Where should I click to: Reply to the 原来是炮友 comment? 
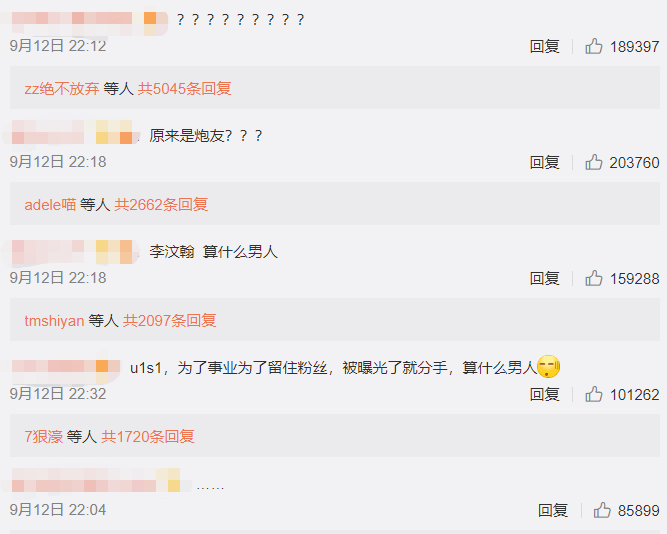pyautogui.click(x=544, y=163)
